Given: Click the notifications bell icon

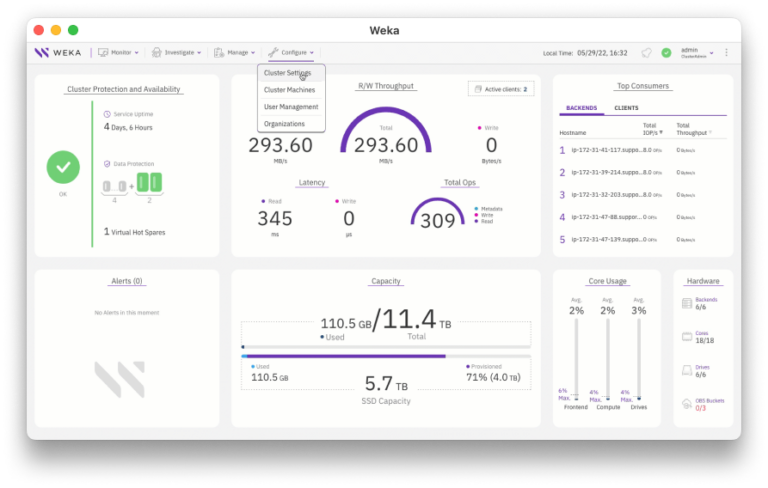Looking at the screenshot, I should click(x=647, y=52).
